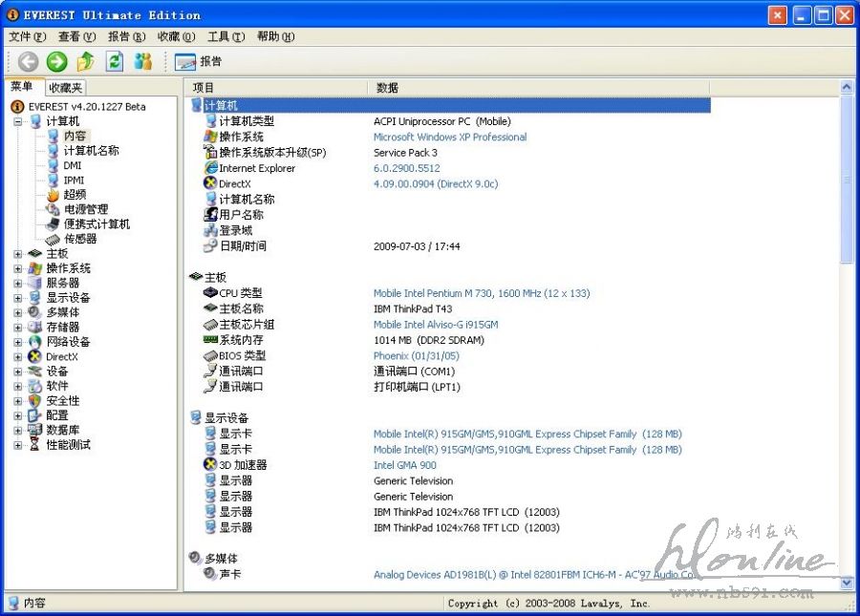Viewport: 860px width, 616px height.
Task: Click the green forward arrow toolbar icon
Action: (57, 62)
